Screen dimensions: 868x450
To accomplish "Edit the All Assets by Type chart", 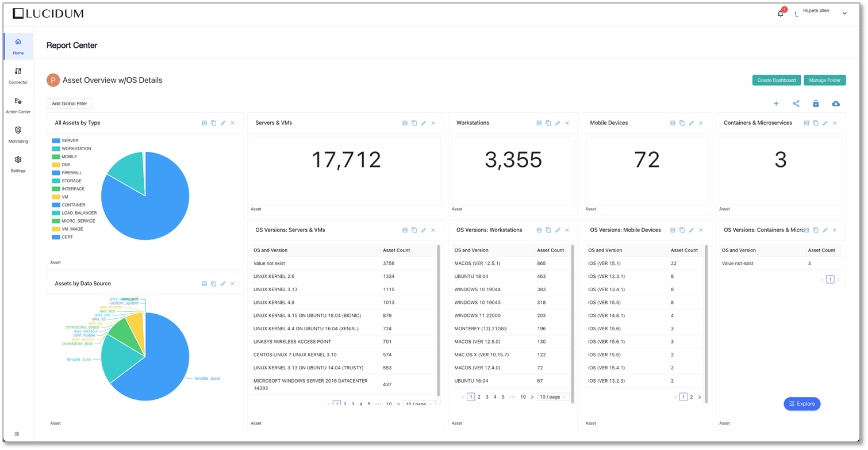I will (x=223, y=123).
